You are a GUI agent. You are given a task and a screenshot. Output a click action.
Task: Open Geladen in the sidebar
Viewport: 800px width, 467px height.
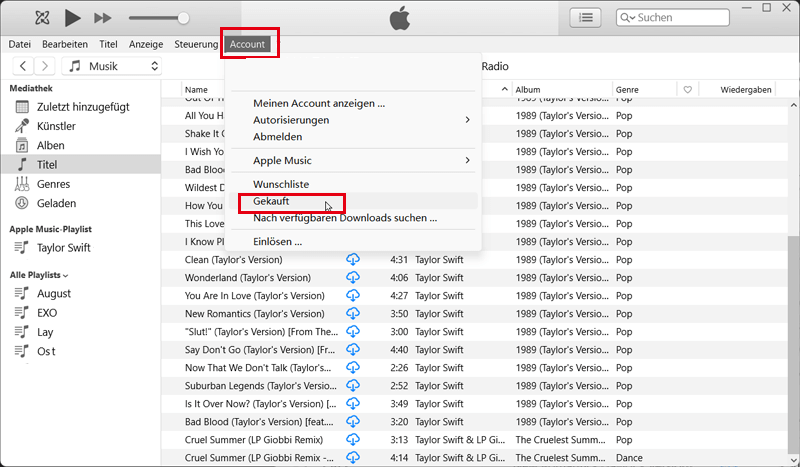[56, 204]
